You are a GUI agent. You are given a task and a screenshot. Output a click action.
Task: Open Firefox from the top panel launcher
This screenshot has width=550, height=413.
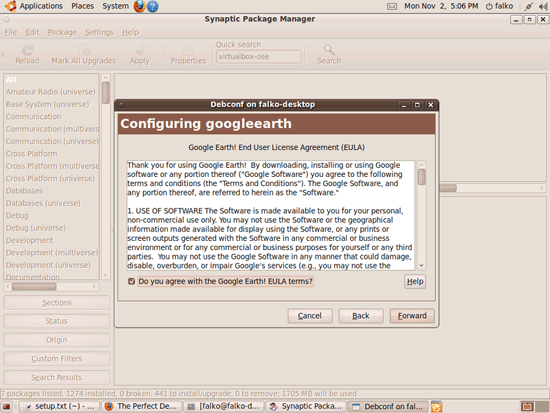[x=139, y=6]
